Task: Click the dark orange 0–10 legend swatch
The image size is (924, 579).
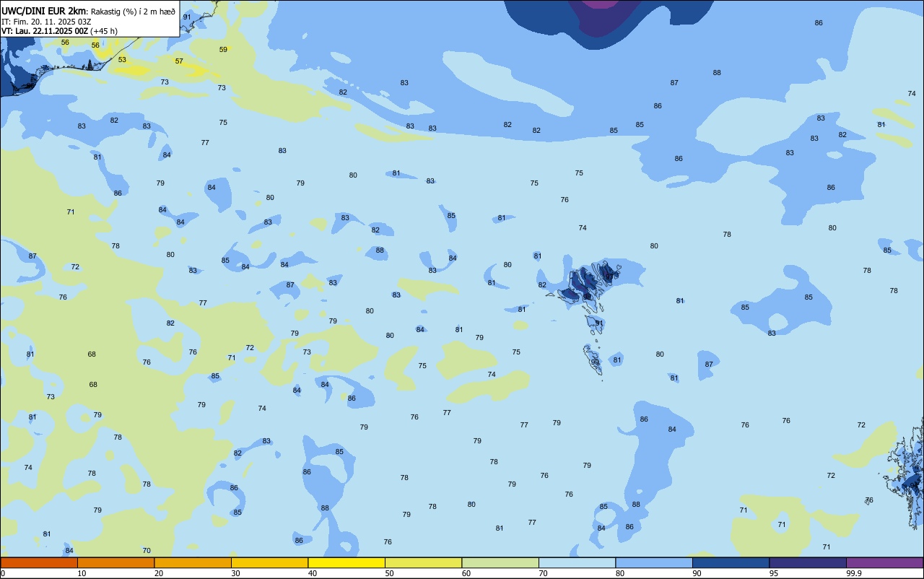Action: pyautogui.click(x=39, y=562)
